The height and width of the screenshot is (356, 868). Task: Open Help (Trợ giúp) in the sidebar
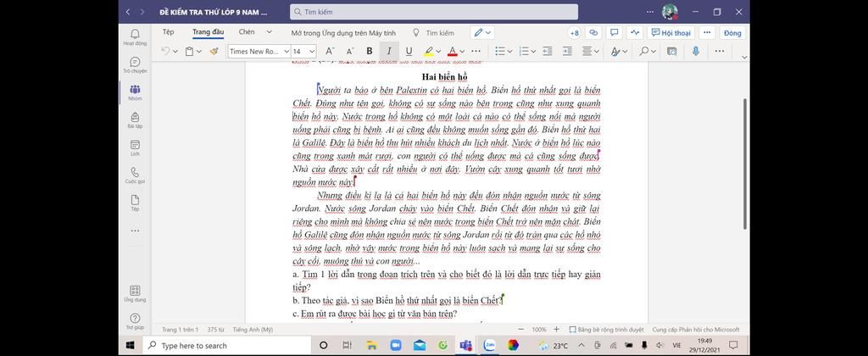[x=135, y=321]
